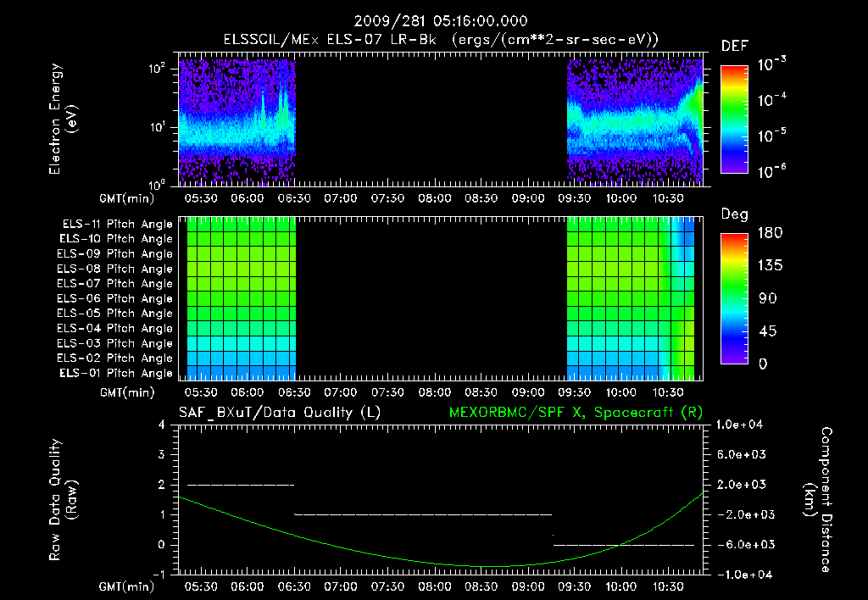868x600 pixels.
Task: Click the 2009/281 05:16:00.000 timestamp title
Action: pyautogui.click(x=441, y=21)
